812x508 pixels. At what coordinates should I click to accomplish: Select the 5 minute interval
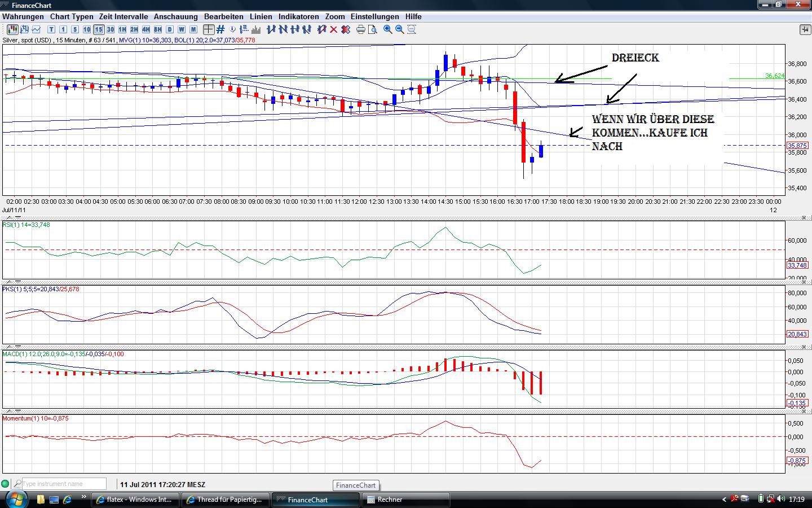click(75, 29)
